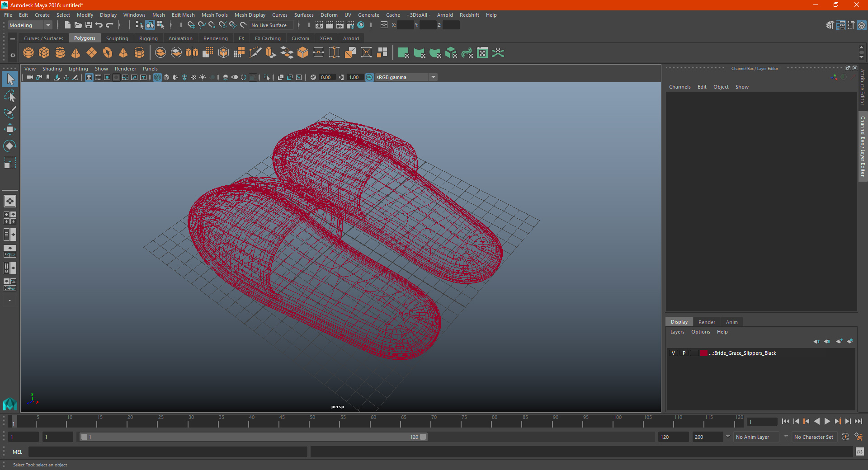Click the slippers layer color swatch
Screen dimensions: 868x470
click(x=704, y=353)
